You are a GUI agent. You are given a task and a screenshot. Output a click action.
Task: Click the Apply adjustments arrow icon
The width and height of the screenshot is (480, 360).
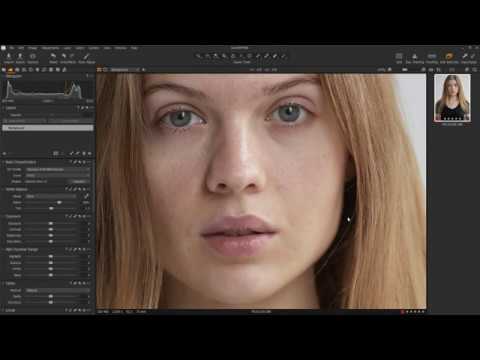pyautogui.click(x=473, y=56)
